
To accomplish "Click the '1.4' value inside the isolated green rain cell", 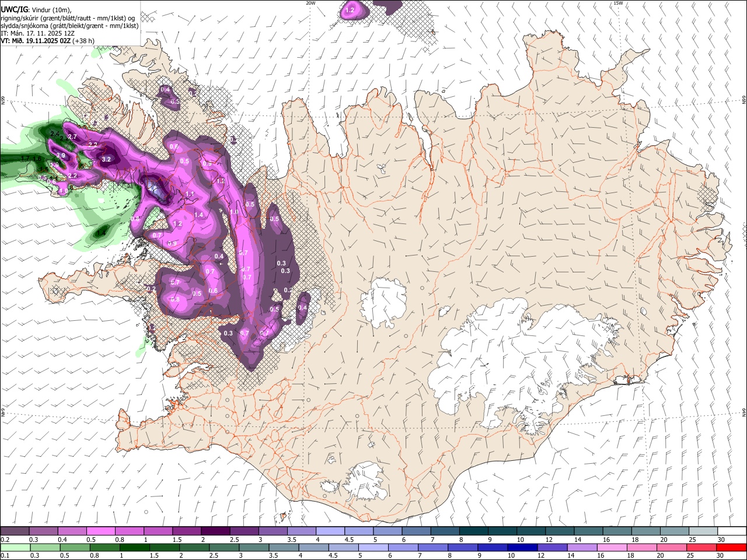I will coord(101,233).
